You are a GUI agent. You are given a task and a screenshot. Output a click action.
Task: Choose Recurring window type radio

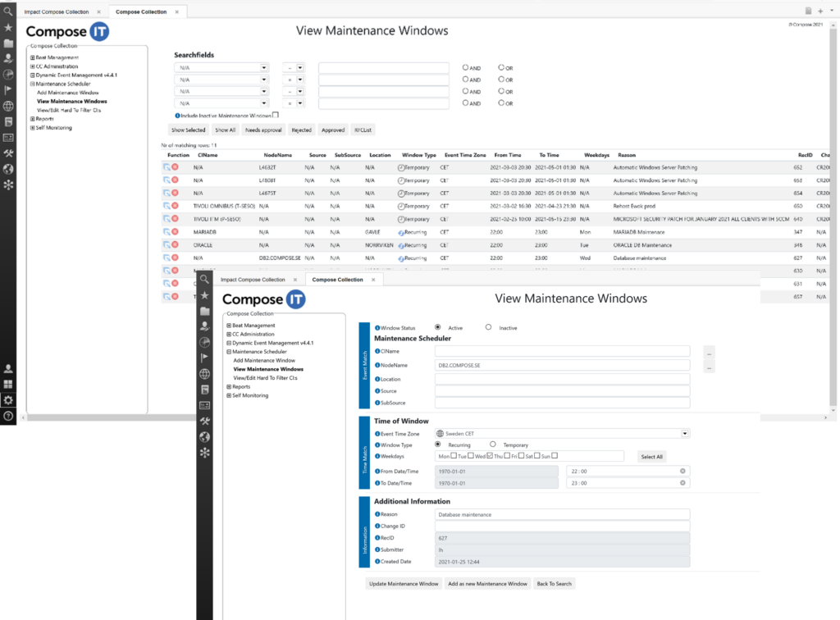pyautogui.click(x=438, y=444)
